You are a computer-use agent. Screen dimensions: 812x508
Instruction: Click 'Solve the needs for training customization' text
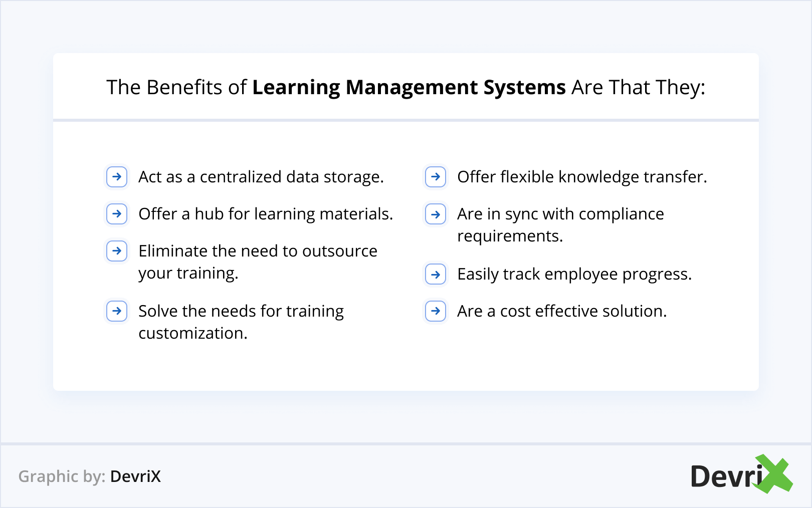[241, 322]
